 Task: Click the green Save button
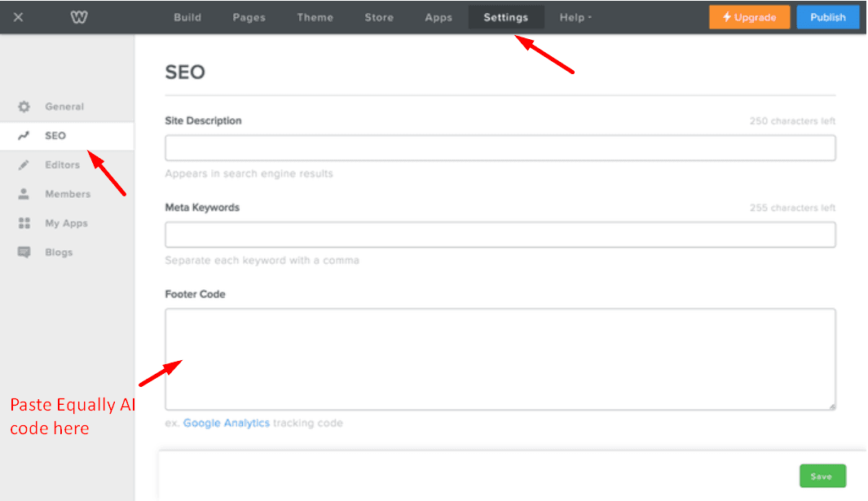point(822,477)
